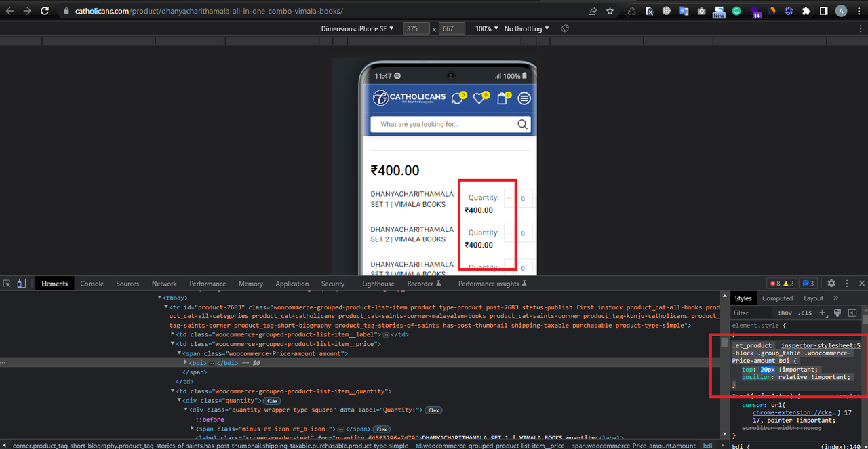The width and height of the screenshot is (868, 449).
Task: Open the inspector-stylesheet:5 link
Action: point(821,345)
